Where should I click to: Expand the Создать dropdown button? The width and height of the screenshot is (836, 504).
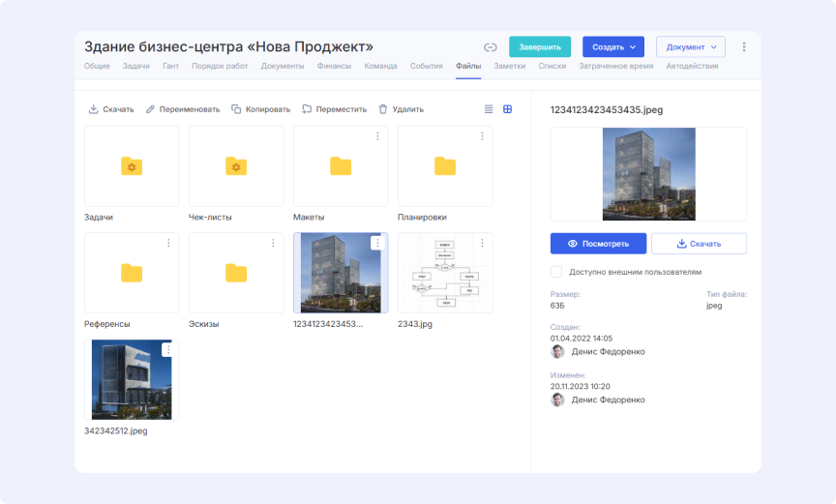pos(612,46)
